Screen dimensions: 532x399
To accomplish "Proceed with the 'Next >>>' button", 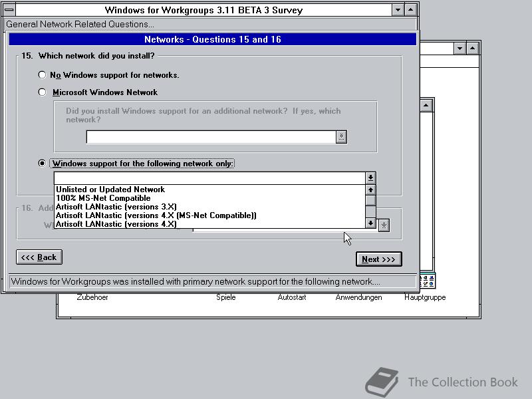I will tap(378, 259).
